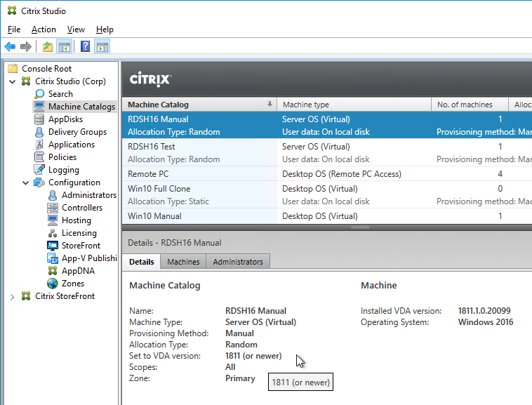Select Machine Catalogs in the tree

click(82, 107)
